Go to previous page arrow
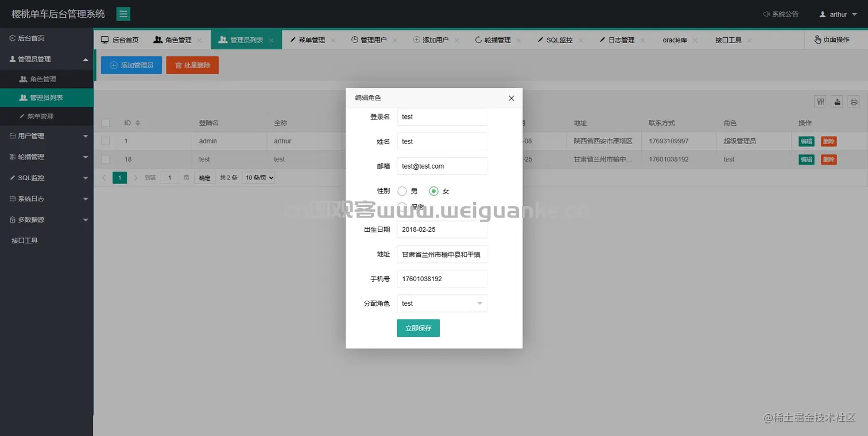Image resolution: width=868 pixels, height=436 pixels. pyautogui.click(x=104, y=178)
